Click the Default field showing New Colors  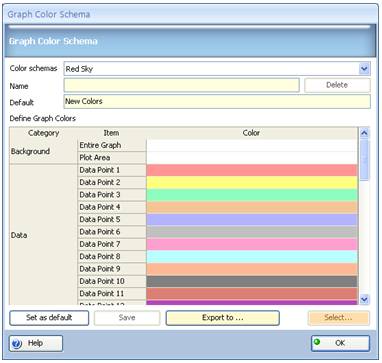pos(217,101)
